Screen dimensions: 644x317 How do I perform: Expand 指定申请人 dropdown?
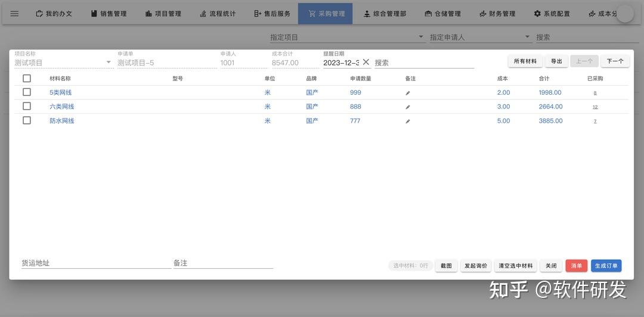pos(481,38)
